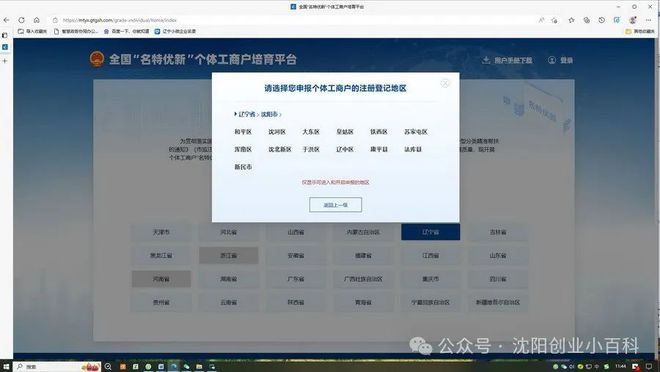Click the browser address bar URL
The image size is (660, 372).
pos(120,20)
